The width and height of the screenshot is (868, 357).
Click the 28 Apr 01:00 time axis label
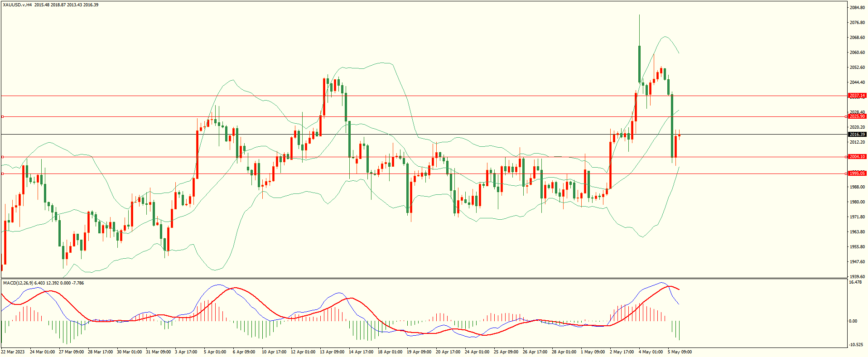[564, 352]
